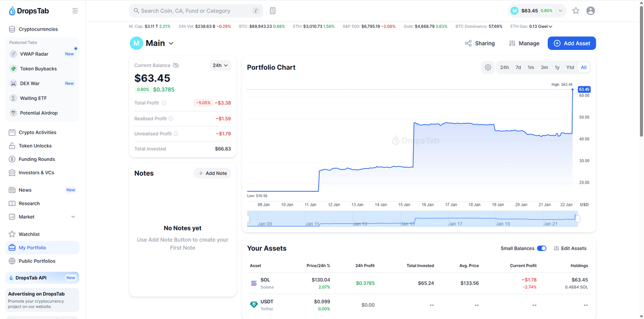Click left handle of chart range slider
Image resolution: width=644 pixels, height=319 pixels.
[247, 219]
